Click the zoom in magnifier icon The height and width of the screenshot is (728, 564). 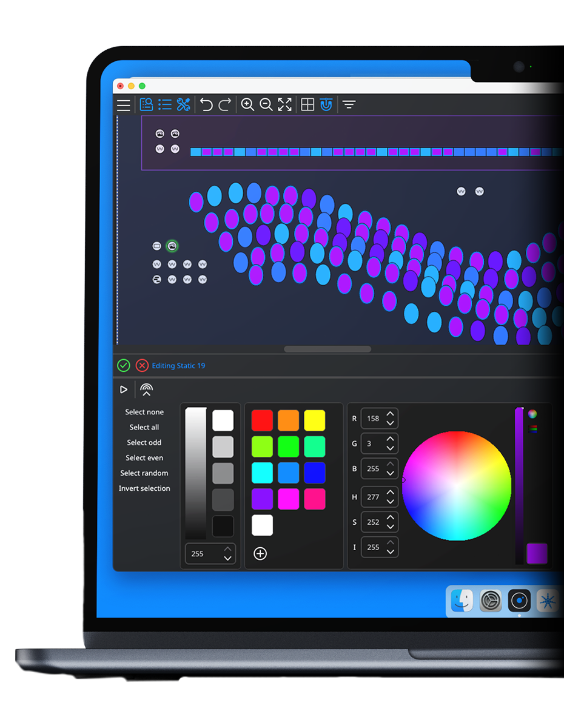pos(247,105)
